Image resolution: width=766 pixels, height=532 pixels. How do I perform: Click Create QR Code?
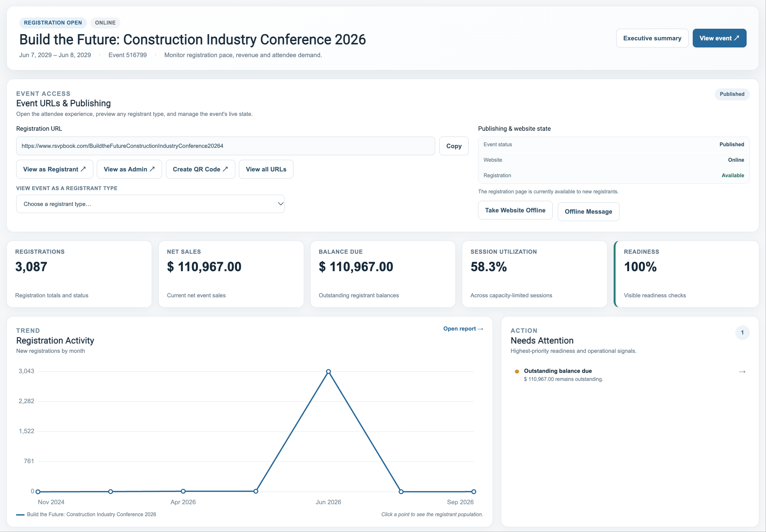(200, 169)
